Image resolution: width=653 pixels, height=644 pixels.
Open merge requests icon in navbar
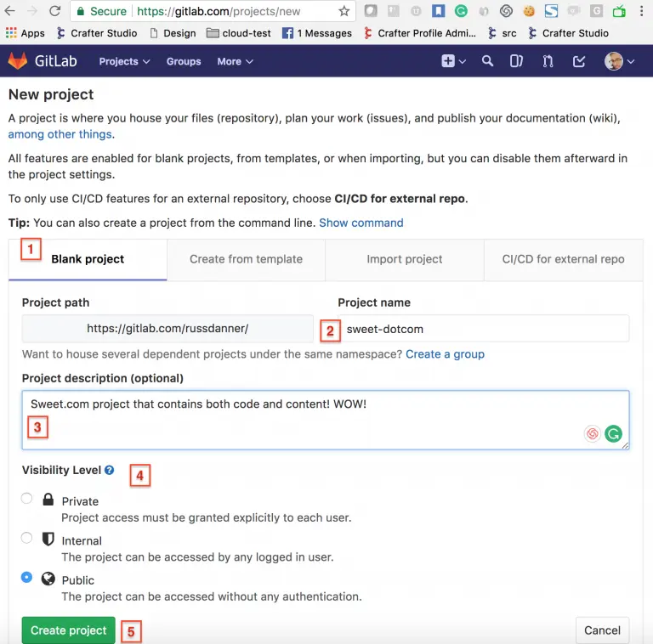click(548, 61)
